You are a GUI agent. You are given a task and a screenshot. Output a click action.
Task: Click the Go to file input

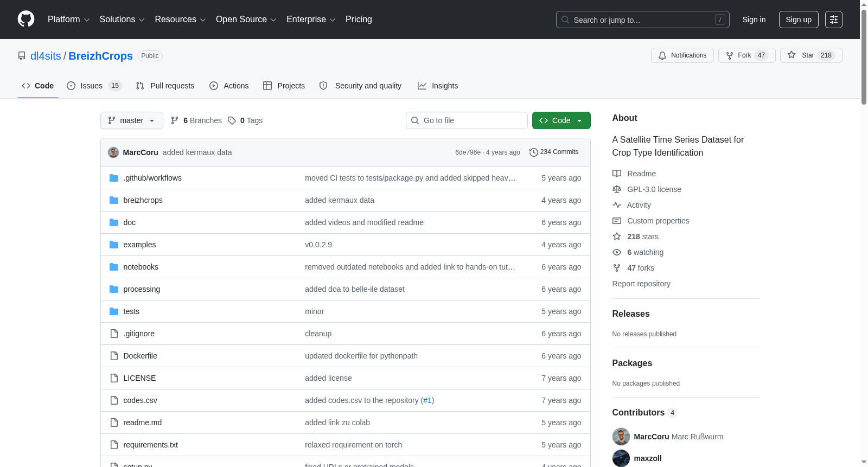[x=467, y=120]
